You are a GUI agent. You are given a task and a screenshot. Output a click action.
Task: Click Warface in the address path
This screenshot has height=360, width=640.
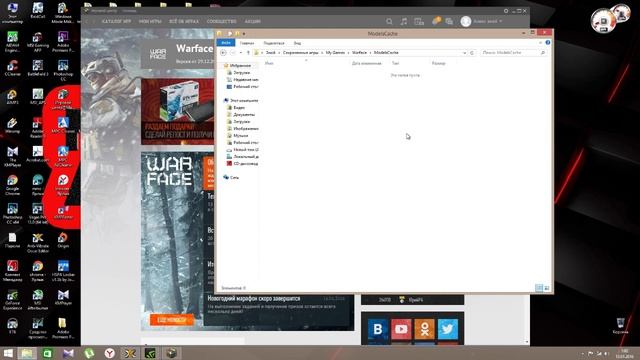[x=359, y=53]
